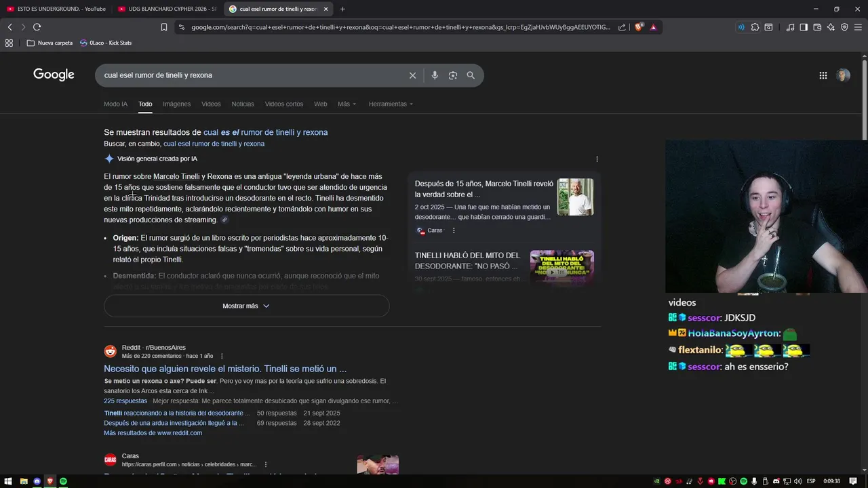Open Spotify from the taskbar

pos(63,481)
